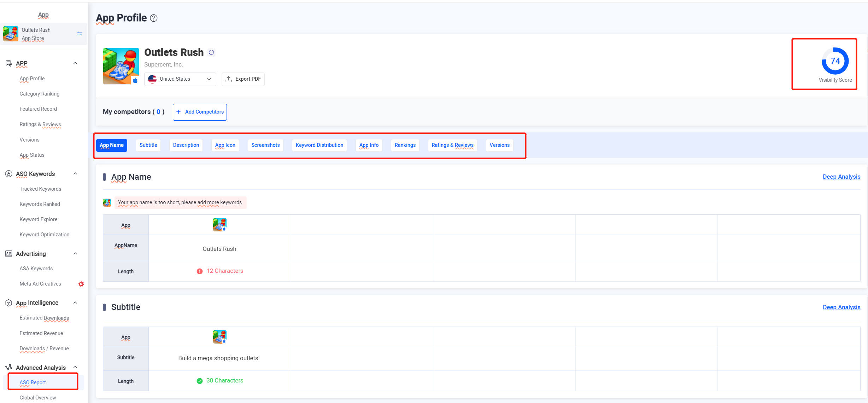
Task: Open Keyword Optimization in the sidebar
Action: click(x=45, y=235)
